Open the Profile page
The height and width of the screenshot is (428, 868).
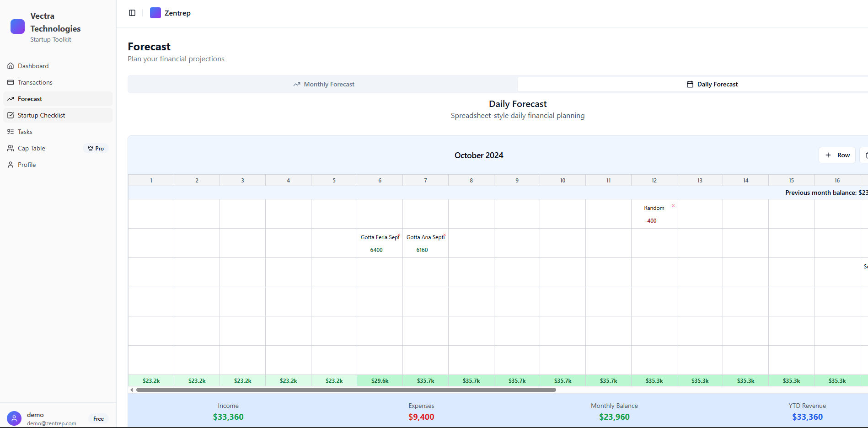(27, 165)
